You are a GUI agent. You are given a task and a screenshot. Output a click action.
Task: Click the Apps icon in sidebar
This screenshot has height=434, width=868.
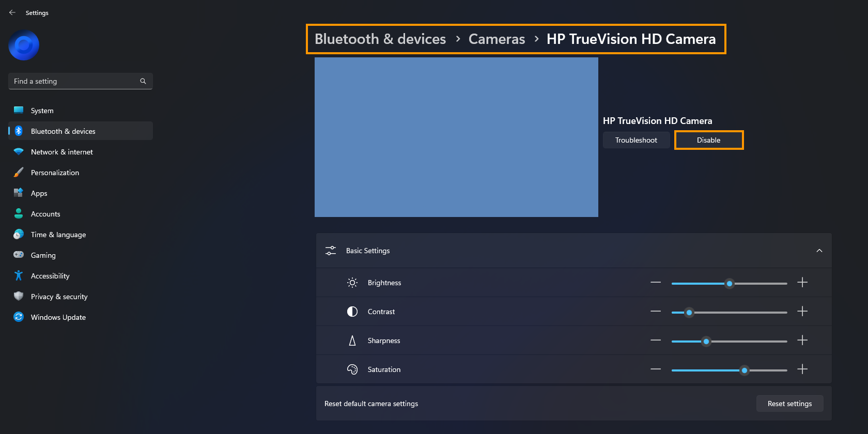click(x=19, y=193)
